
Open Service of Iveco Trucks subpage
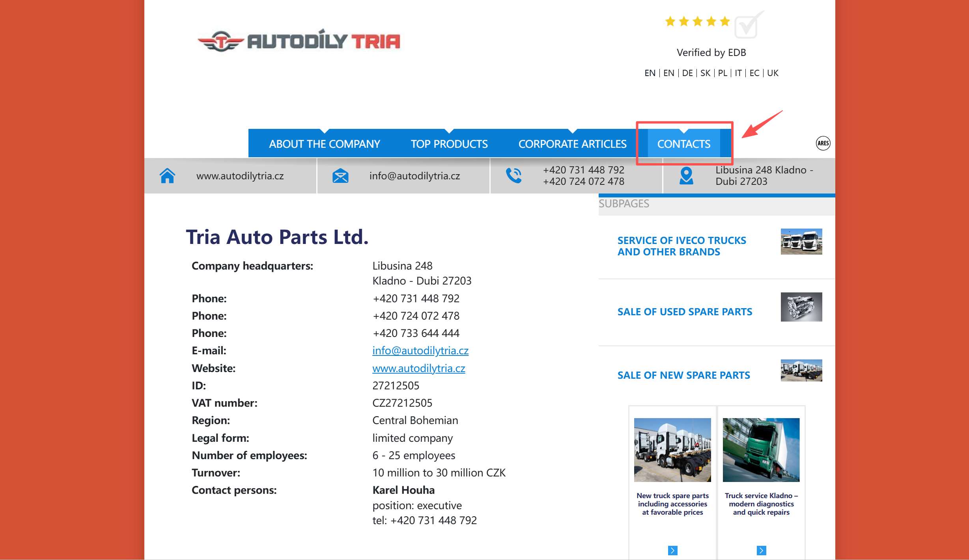(681, 246)
